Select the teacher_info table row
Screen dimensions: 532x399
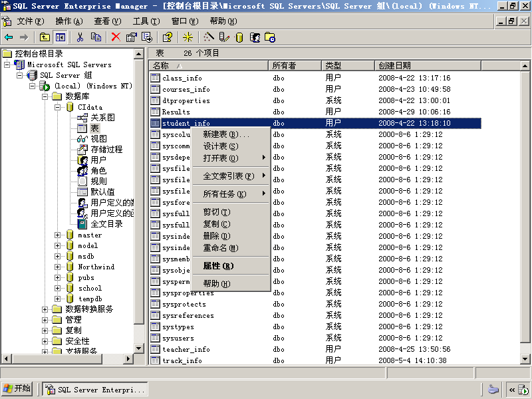tap(186, 350)
